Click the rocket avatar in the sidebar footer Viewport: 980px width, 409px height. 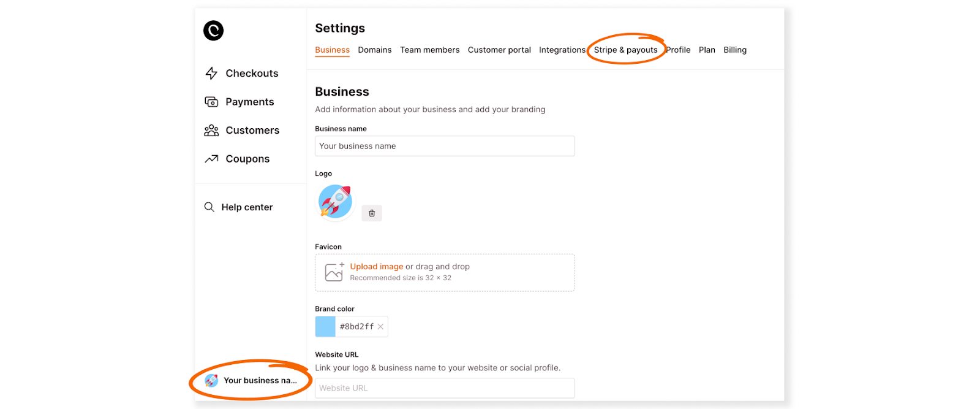211,381
